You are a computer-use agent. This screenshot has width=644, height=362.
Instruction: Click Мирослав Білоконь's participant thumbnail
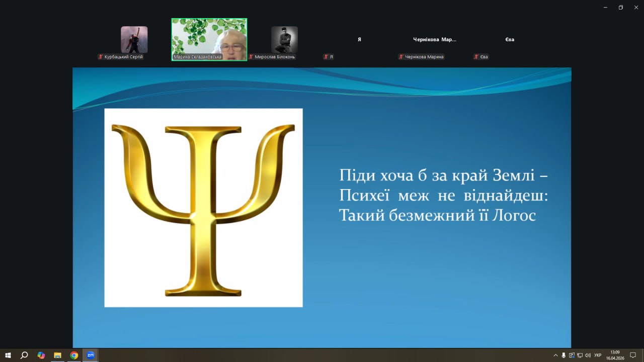[x=284, y=40]
